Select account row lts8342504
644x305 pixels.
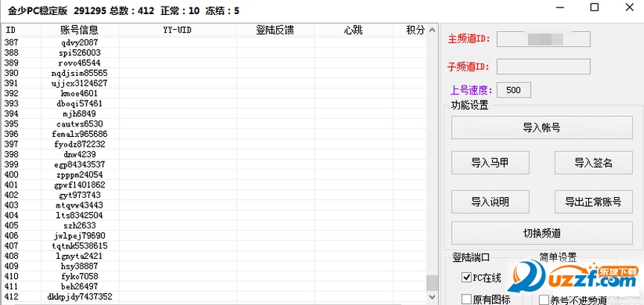tap(214, 215)
